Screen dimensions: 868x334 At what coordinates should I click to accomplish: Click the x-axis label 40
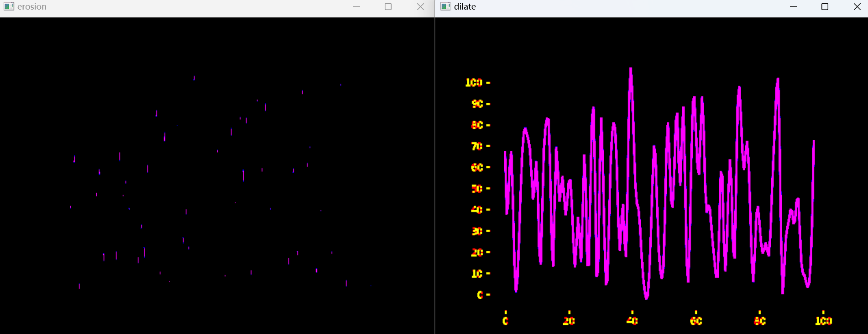[x=632, y=321]
